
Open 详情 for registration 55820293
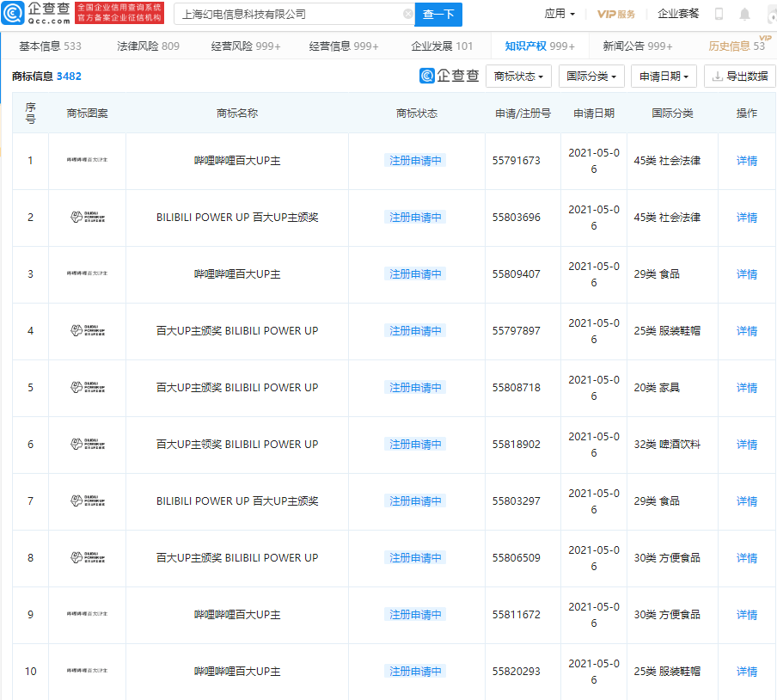coord(747,672)
